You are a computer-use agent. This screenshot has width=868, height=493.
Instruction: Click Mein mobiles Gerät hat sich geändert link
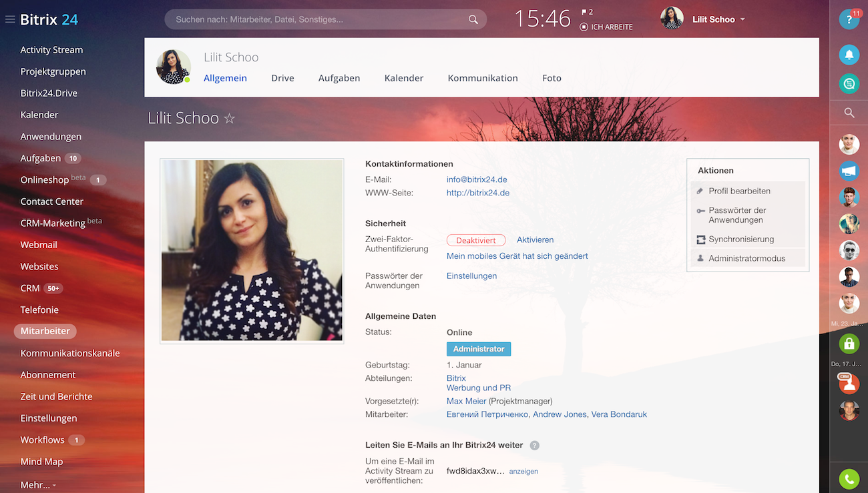click(517, 256)
